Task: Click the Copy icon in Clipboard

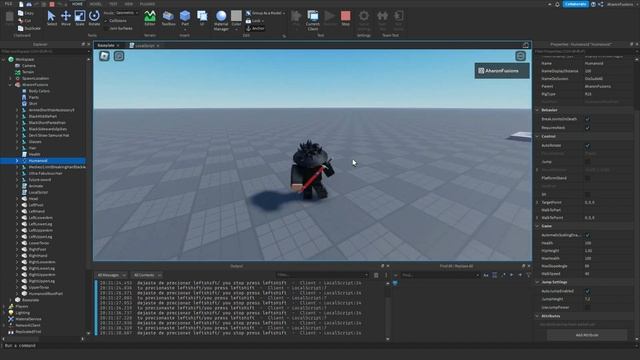Action: pos(26,13)
